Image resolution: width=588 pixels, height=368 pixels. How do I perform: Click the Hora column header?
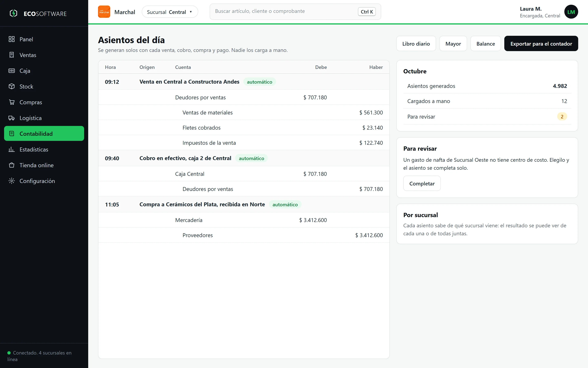(x=110, y=67)
